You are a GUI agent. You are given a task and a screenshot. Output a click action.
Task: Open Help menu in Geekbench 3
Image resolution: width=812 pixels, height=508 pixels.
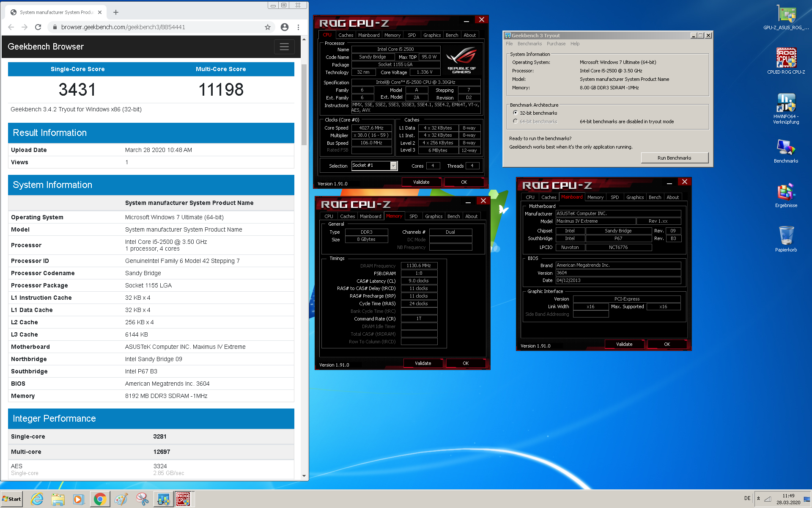[x=575, y=44]
